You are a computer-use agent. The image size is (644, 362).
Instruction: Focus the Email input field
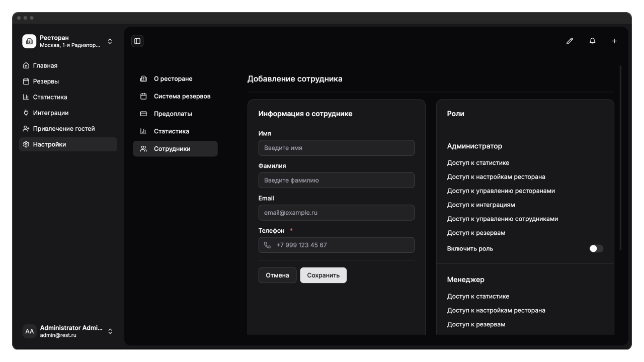336,213
